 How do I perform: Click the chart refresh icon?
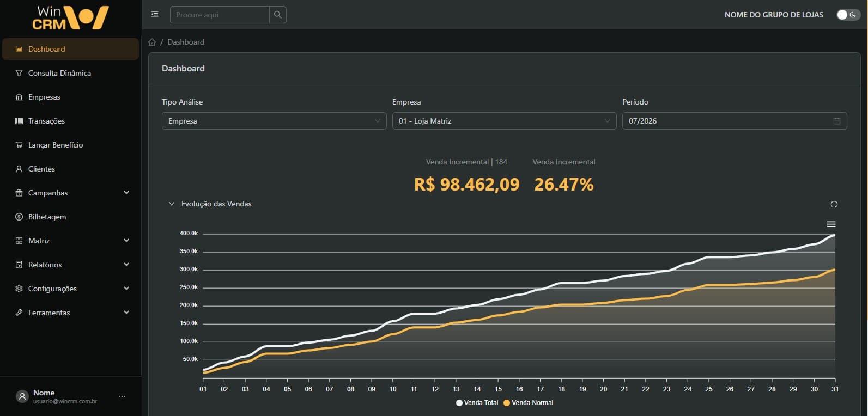coord(834,204)
